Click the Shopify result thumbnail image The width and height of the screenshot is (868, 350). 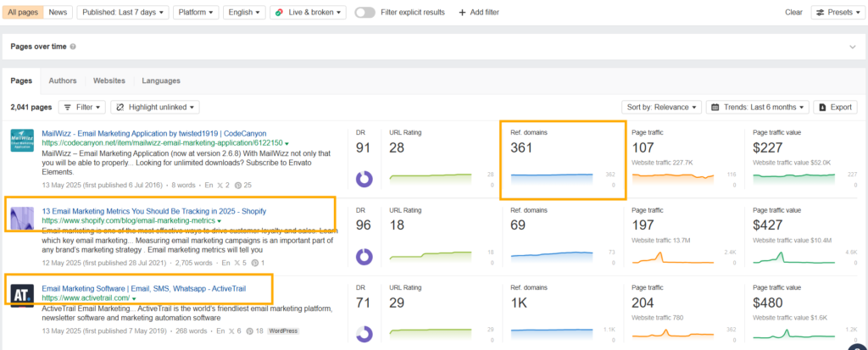22,218
